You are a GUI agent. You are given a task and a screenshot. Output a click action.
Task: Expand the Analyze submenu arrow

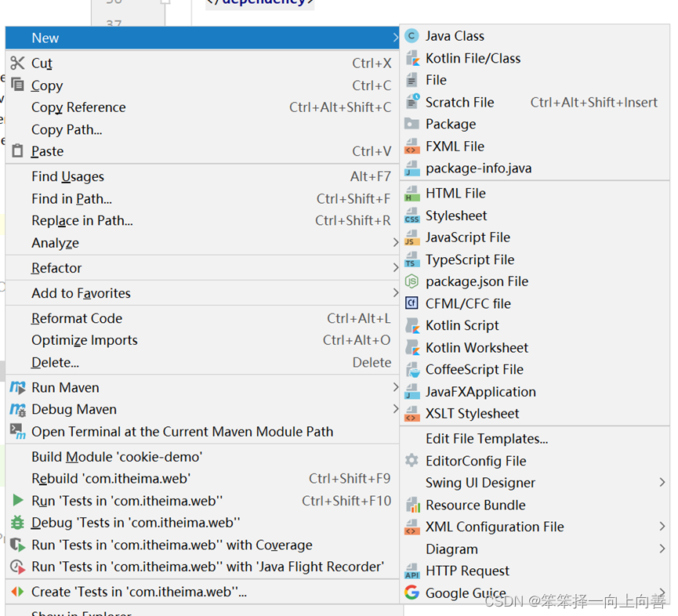395,242
